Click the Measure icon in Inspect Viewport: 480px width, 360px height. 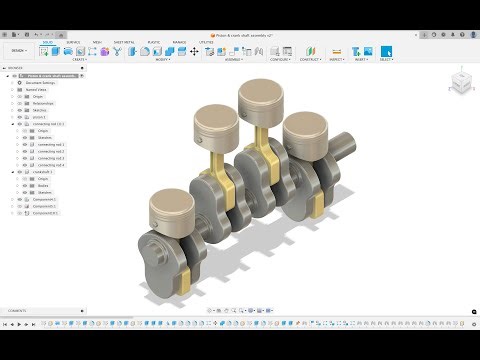click(337, 51)
